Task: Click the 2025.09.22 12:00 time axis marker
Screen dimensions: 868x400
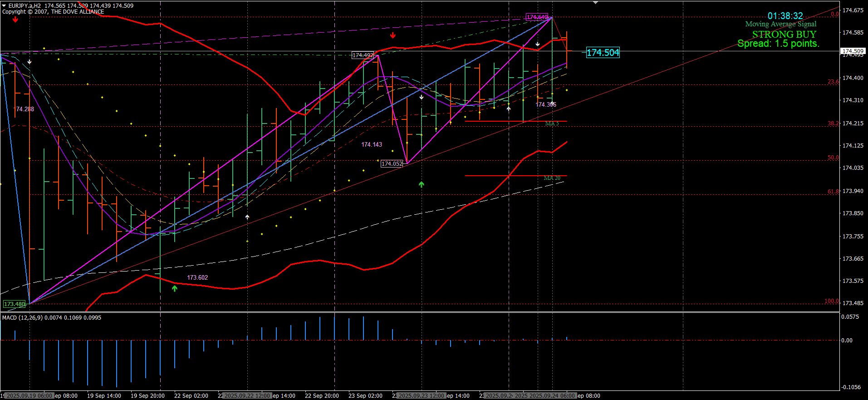Action: click(247, 396)
